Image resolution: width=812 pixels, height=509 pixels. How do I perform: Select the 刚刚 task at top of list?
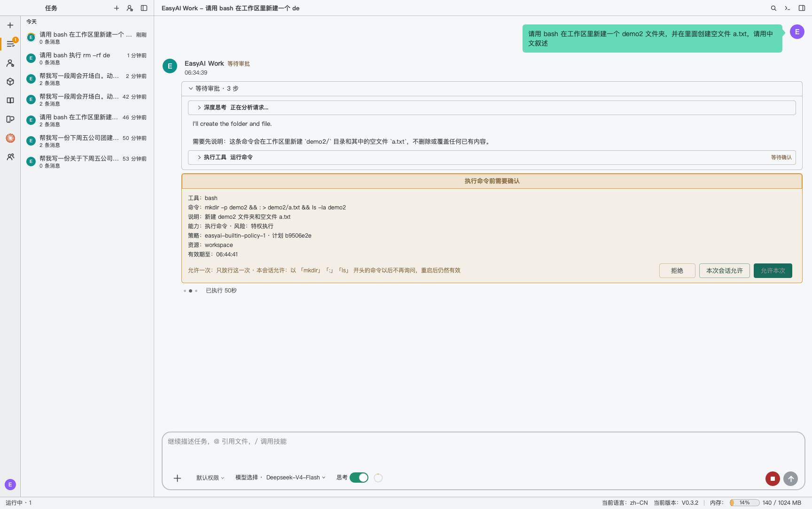(x=87, y=38)
